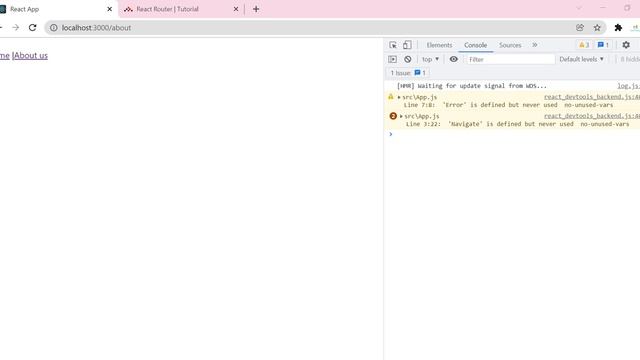Screen dimensions: 640x360
Task: Open a new browser tab
Action: tap(256, 9)
